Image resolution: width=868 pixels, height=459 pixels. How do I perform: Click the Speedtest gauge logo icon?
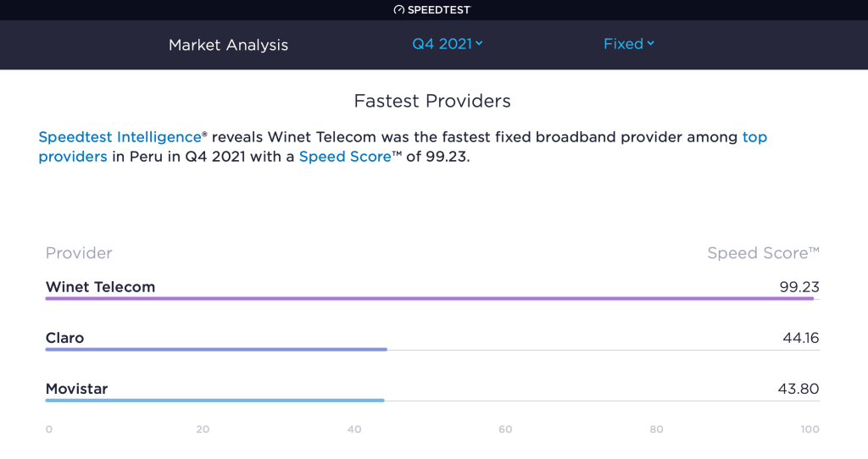(x=399, y=10)
